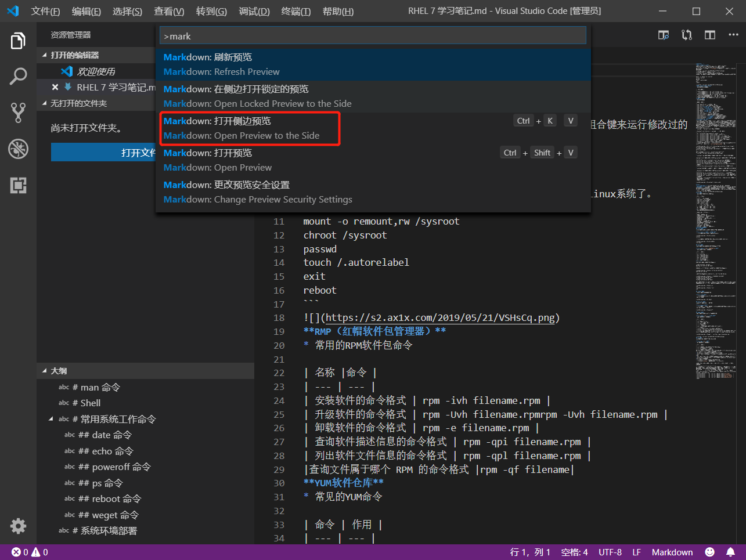Open the Manage gear icon
The height and width of the screenshot is (560, 746).
click(x=18, y=526)
